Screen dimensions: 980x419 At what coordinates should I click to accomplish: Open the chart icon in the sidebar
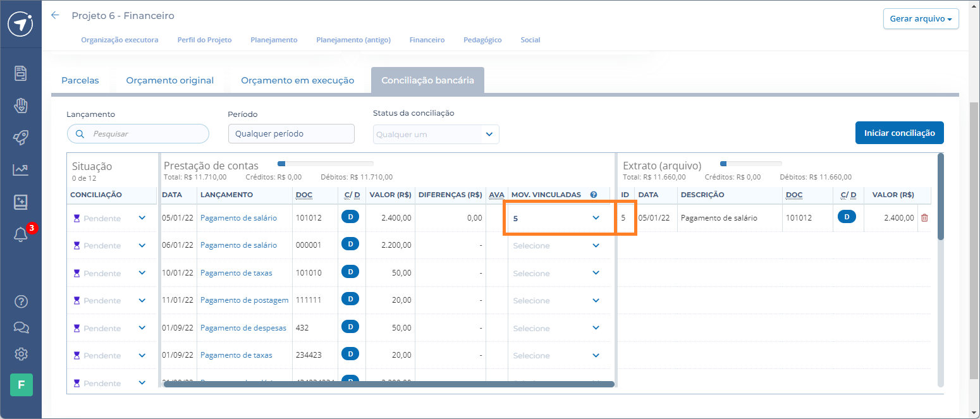21,170
